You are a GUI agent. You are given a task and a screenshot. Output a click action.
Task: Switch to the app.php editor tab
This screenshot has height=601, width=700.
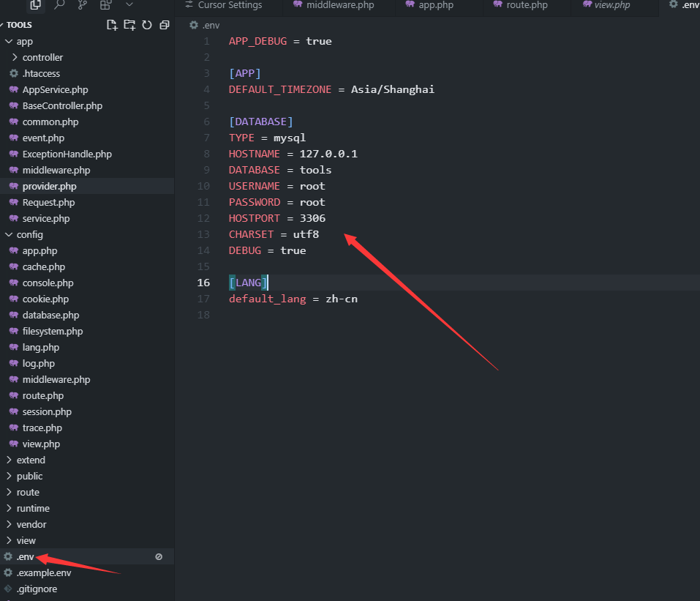pos(435,5)
